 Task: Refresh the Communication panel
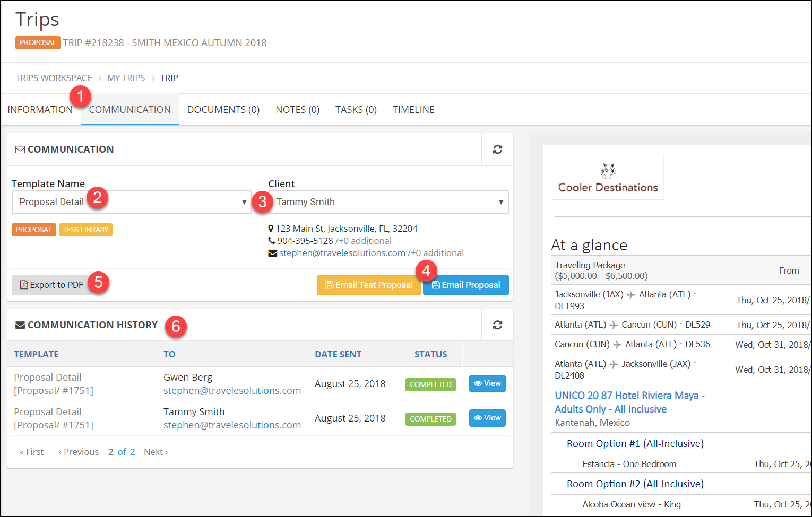click(497, 150)
